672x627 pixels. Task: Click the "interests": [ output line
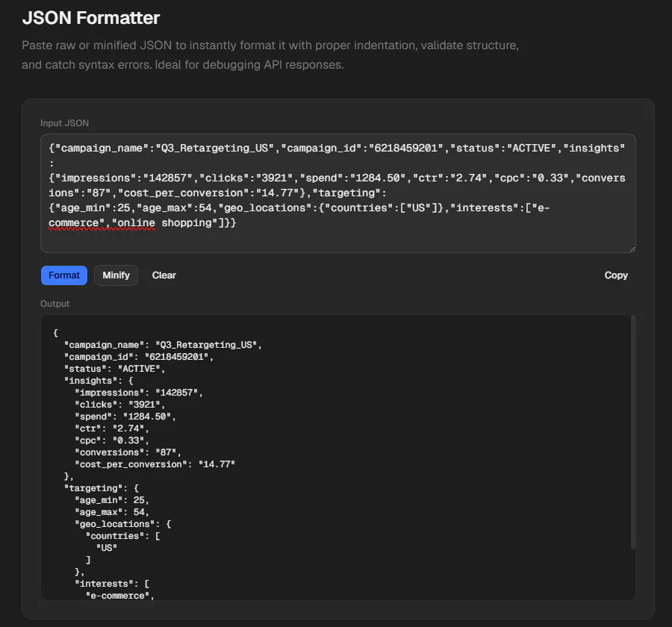coord(112,584)
